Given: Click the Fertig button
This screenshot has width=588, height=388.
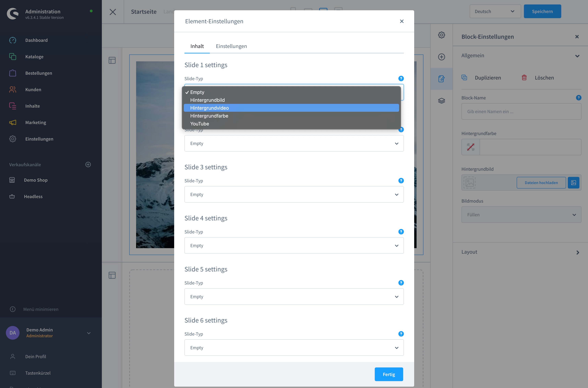Looking at the screenshot, I should [389, 374].
